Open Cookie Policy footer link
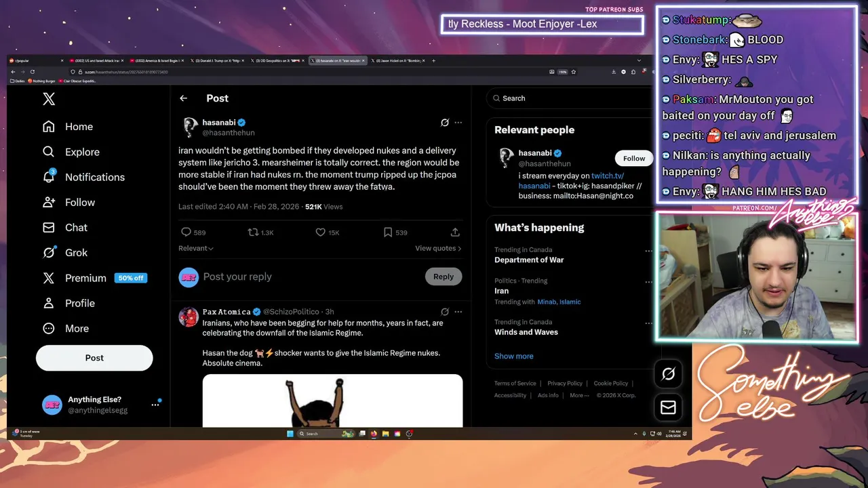This screenshot has height=488, width=868. [611, 384]
